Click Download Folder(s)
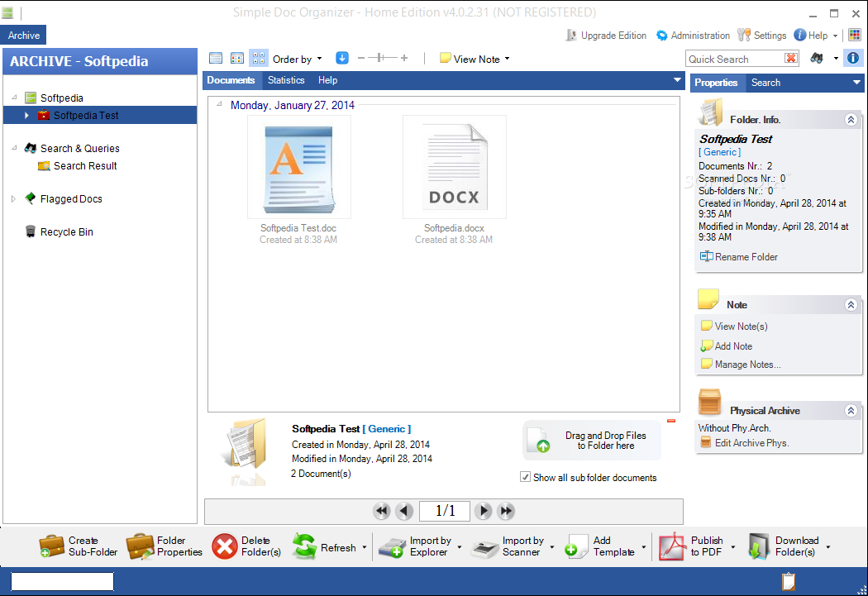The width and height of the screenshot is (868, 596). (x=784, y=546)
